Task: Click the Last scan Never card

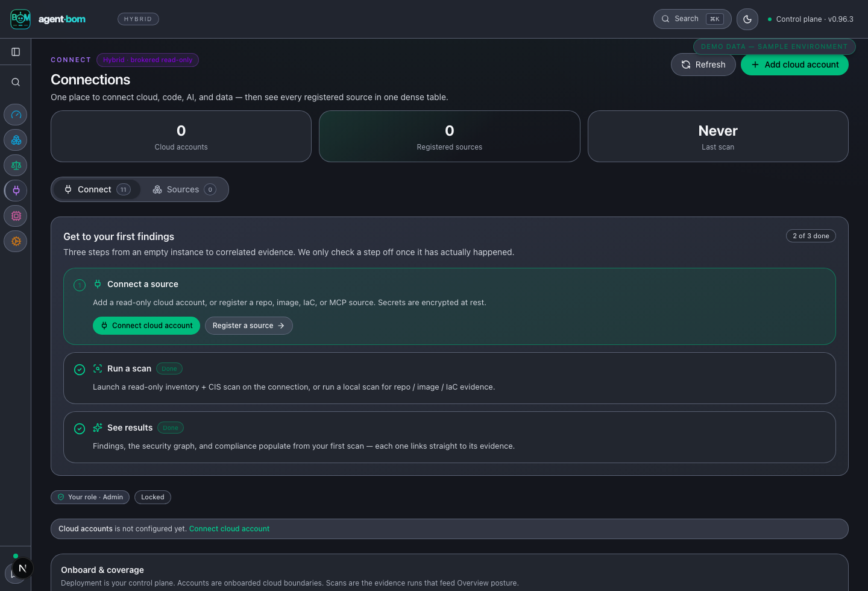Action: (x=718, y=136)
